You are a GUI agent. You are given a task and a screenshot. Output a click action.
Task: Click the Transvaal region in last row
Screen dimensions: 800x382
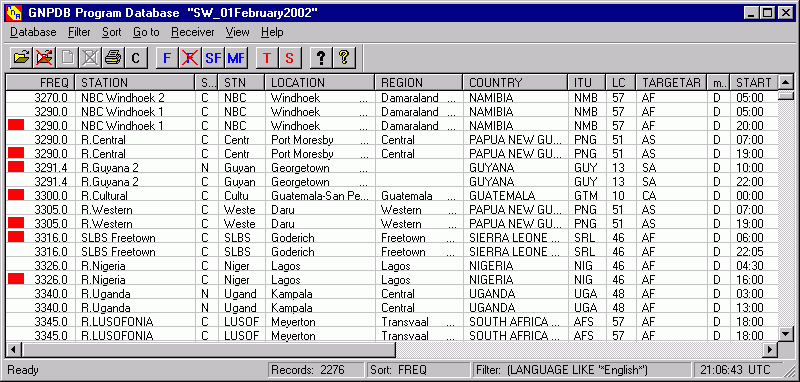(x=419, y=336)
